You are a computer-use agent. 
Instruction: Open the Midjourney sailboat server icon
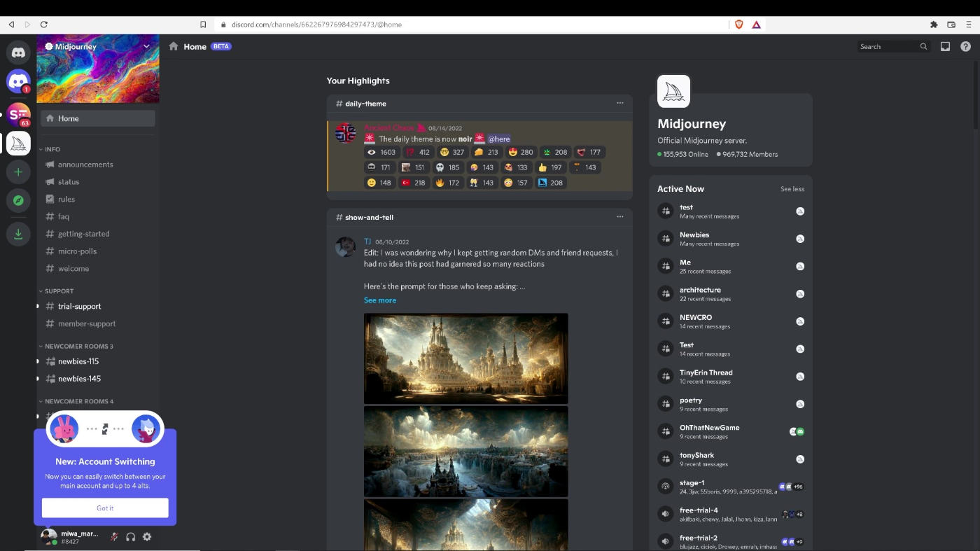(x=18, y=143)
